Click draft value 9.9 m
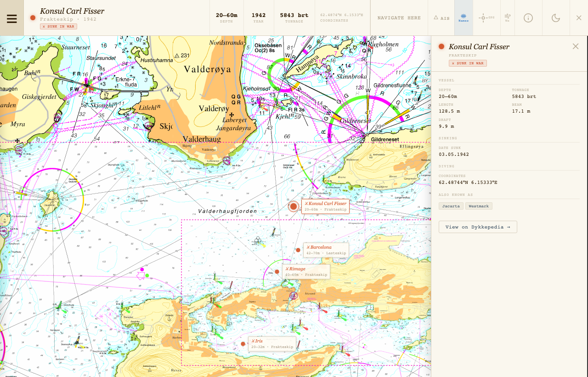The height and width of the screenshot is (377, 588). tap(446, 126)
